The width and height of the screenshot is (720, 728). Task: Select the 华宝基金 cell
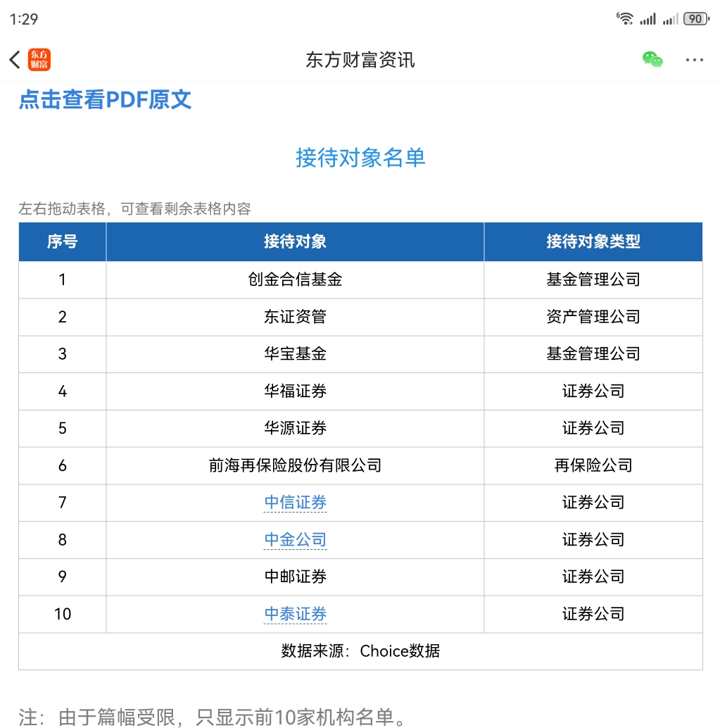tap(295, 353)
